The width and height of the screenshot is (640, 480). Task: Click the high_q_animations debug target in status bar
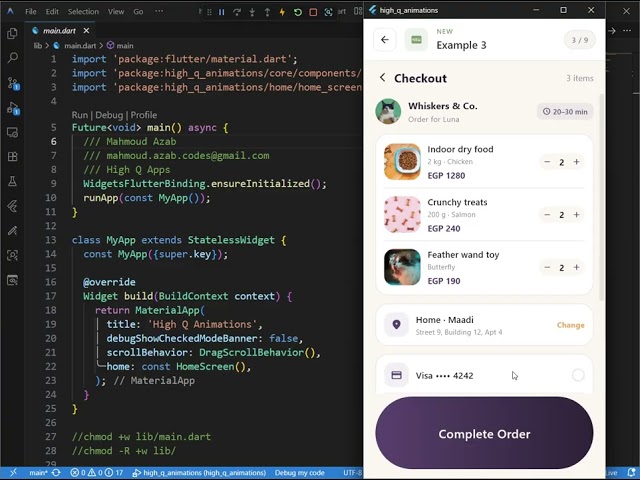tap(200, 473)
